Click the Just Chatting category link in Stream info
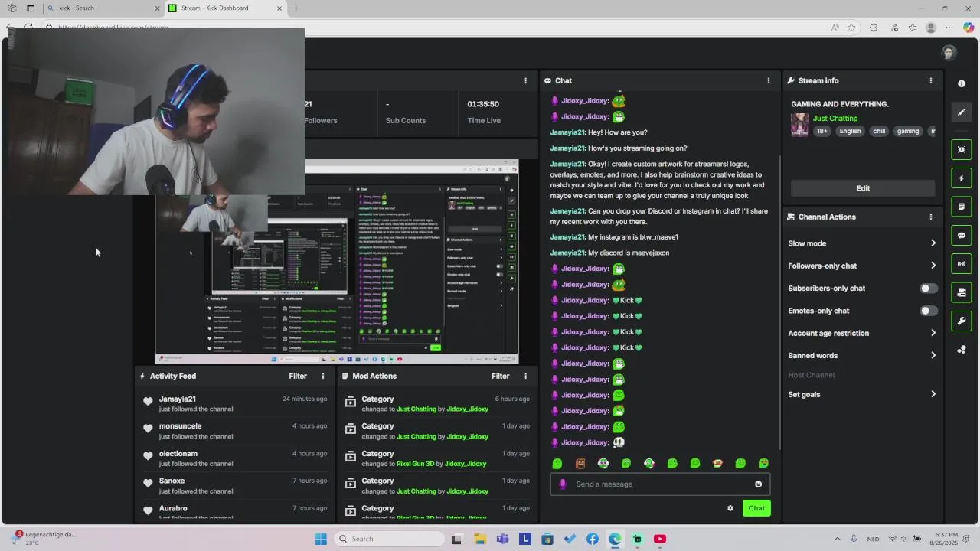This screenshot has width=980, height=551. [835, 119]
